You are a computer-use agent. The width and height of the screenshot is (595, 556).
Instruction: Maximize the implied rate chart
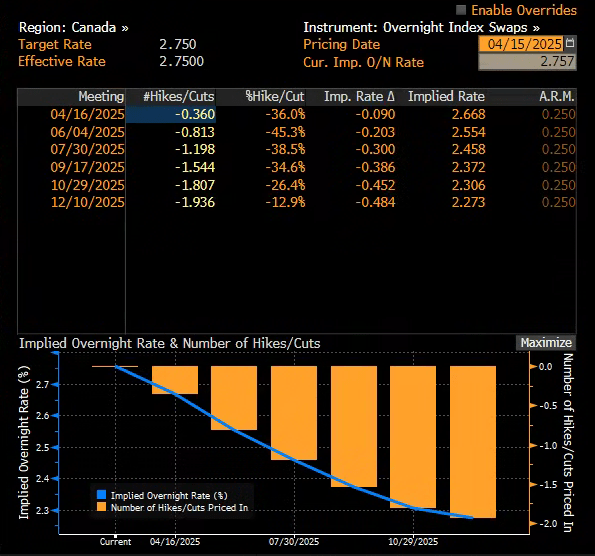coord(546,343)
